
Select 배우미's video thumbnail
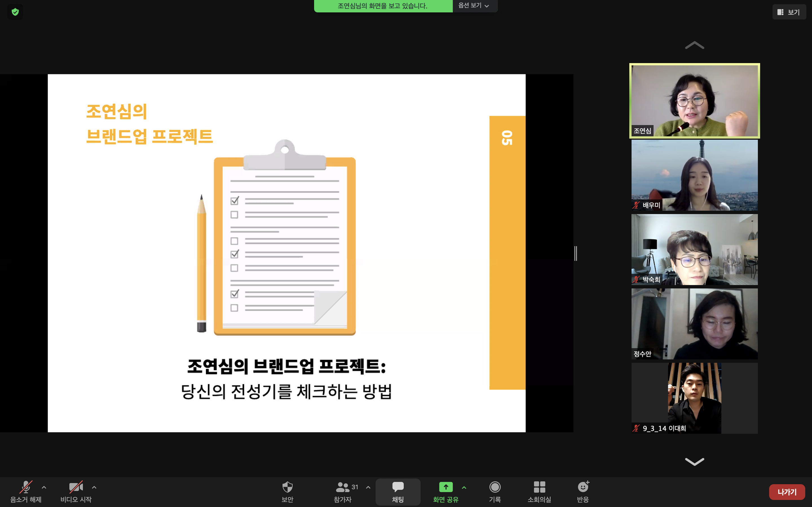pyautogui.click(x=694, y=175)
